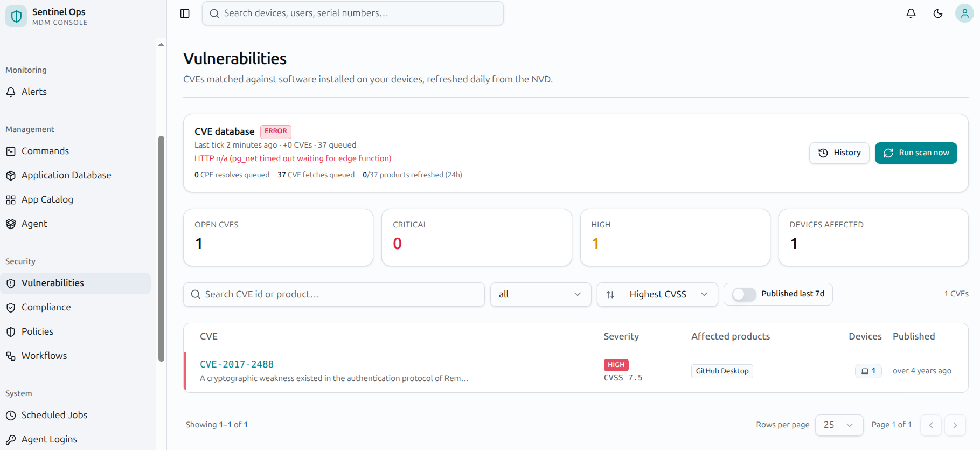The width and height of the screenshot is (980, 450).
Task: Open the rows per page 25 dropdown
Action: 839,425
